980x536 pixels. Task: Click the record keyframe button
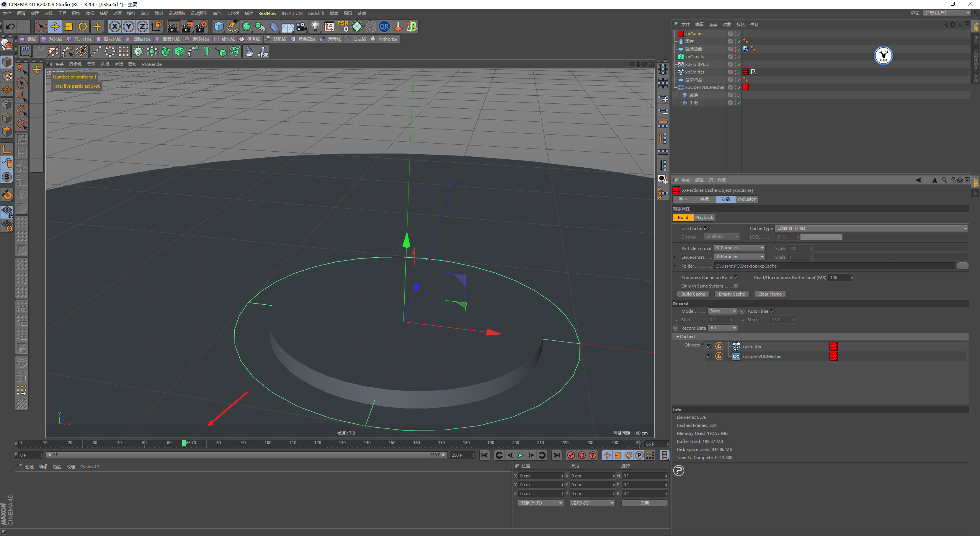point(571,455)
